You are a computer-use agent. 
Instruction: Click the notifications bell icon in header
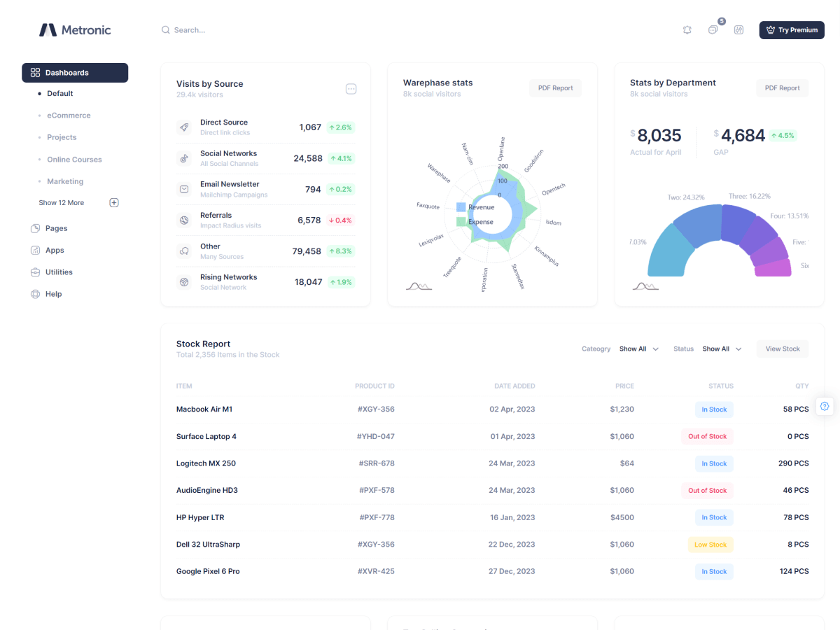tap(687, 30)
